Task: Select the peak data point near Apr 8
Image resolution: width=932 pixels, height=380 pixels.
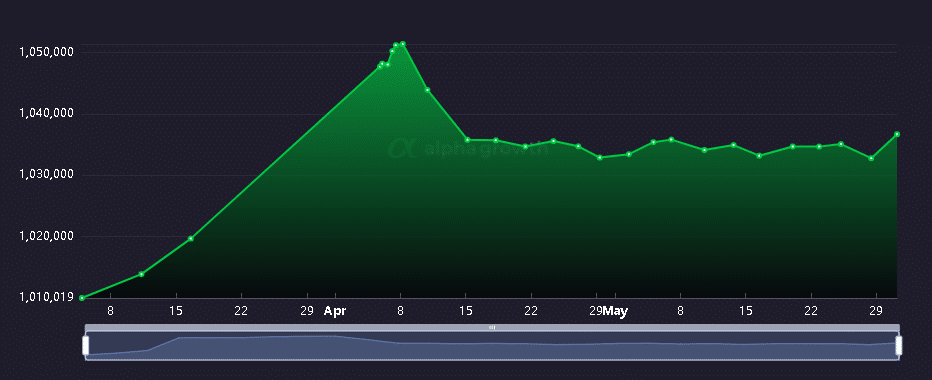Action: [402, 44]
